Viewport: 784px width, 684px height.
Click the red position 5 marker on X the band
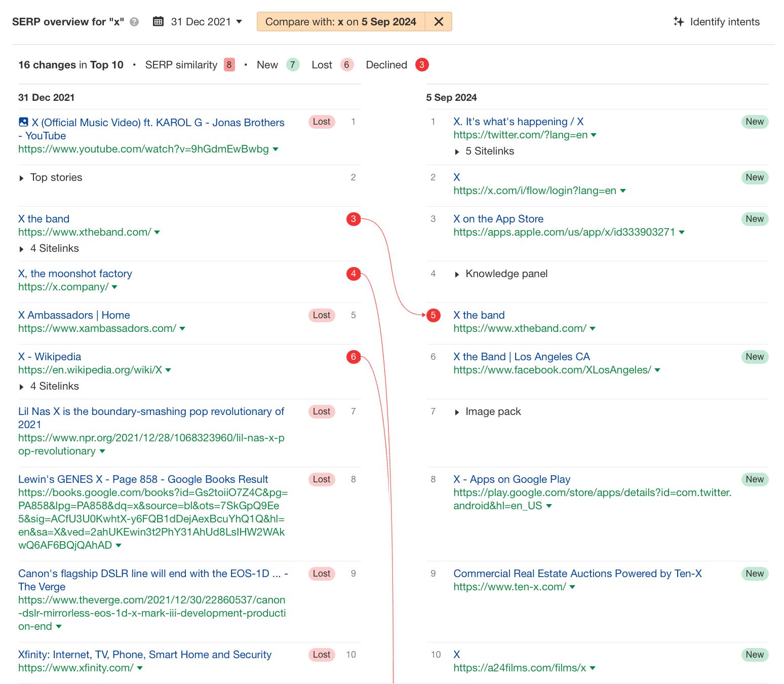pos(433,315)
